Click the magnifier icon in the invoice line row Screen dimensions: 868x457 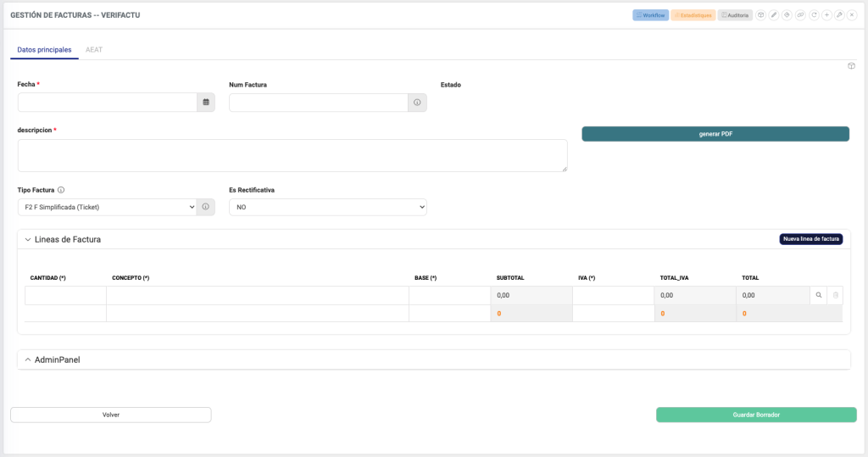click(x=818, y=295)
